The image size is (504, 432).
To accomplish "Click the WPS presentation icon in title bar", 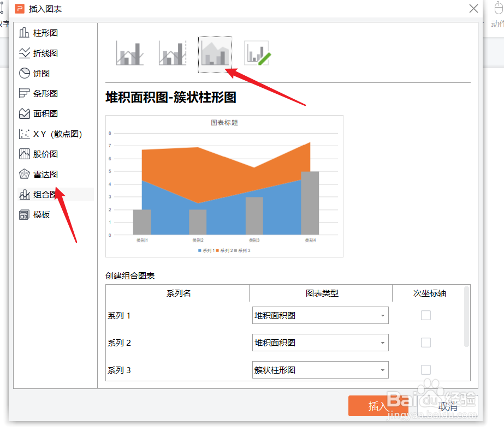I will click(x=20, y=9).
